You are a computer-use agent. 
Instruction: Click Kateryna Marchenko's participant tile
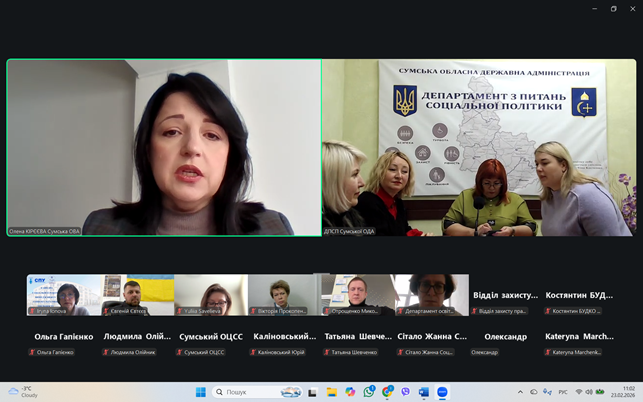(578, 342)
